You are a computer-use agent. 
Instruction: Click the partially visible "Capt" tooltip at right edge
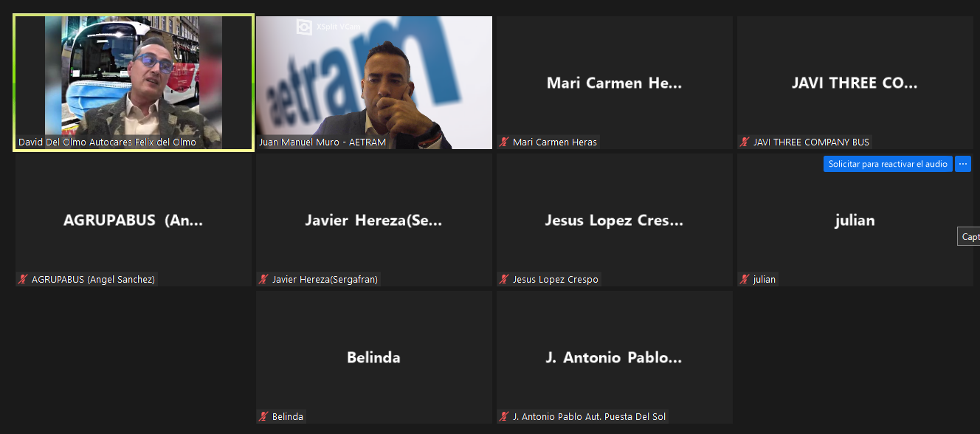pos(969,237)
